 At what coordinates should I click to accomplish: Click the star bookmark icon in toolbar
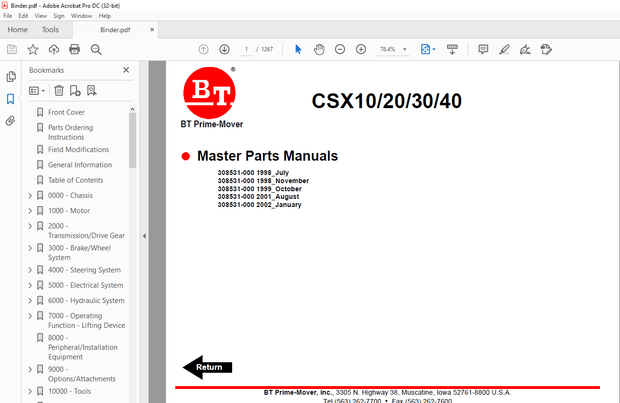33,49
